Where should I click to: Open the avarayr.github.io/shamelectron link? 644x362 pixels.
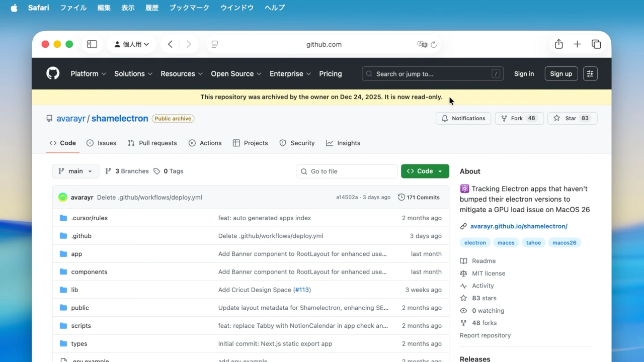click(519, 226)
